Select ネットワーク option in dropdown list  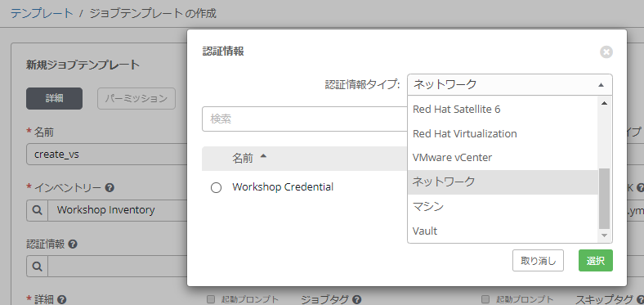pyautogui.click(x=503, y=182)
